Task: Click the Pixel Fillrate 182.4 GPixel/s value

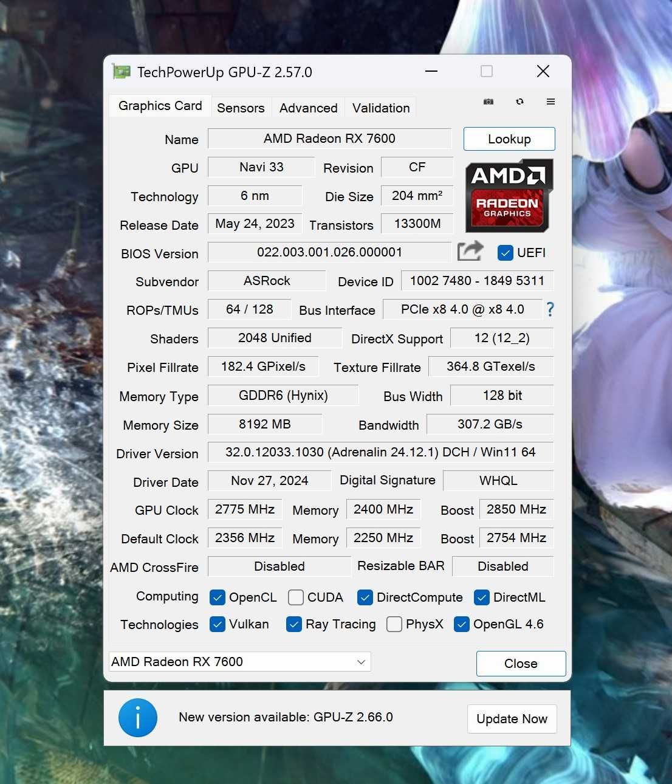Action: [x=263, y=366]
